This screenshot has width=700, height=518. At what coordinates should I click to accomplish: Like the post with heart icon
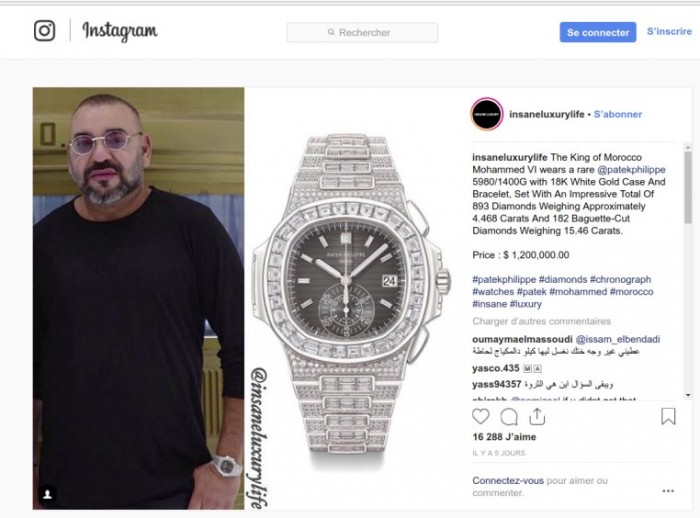481,417
